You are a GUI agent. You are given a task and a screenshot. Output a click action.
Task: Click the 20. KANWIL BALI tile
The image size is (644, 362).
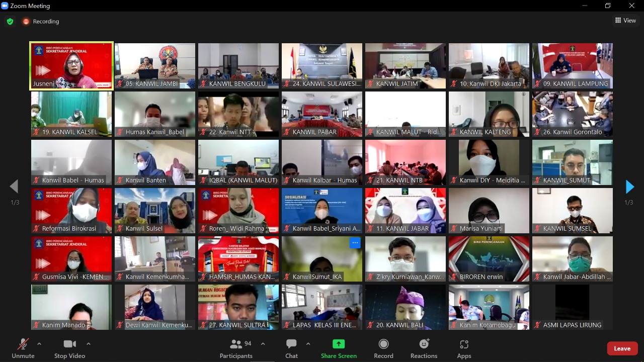point(406,307)
